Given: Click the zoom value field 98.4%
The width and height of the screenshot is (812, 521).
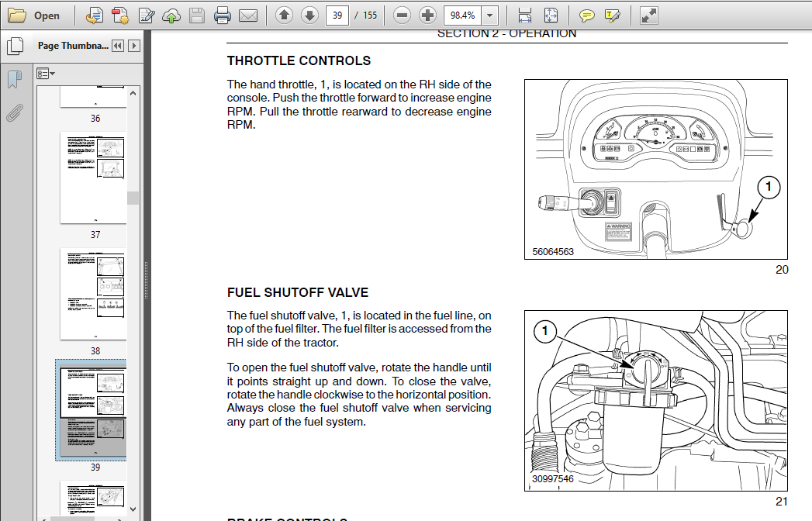Looking at the screenshot, I should [462, 16].
